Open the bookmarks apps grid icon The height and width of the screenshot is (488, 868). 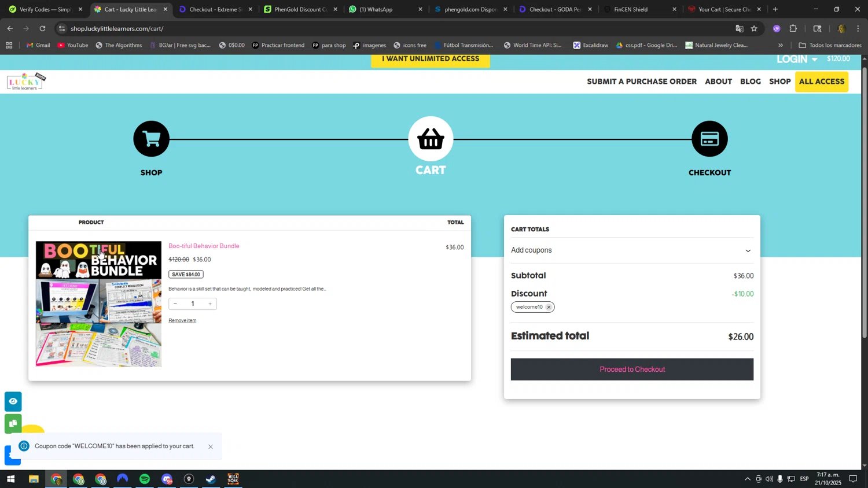pos(9,45)
